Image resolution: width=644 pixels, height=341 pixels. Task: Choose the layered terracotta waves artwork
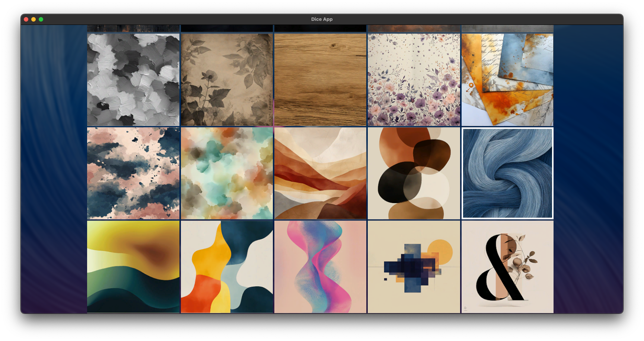(320, 173)
